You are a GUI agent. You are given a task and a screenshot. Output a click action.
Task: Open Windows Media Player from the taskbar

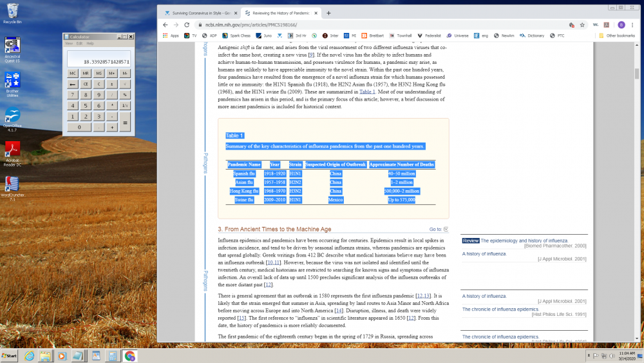62,356
